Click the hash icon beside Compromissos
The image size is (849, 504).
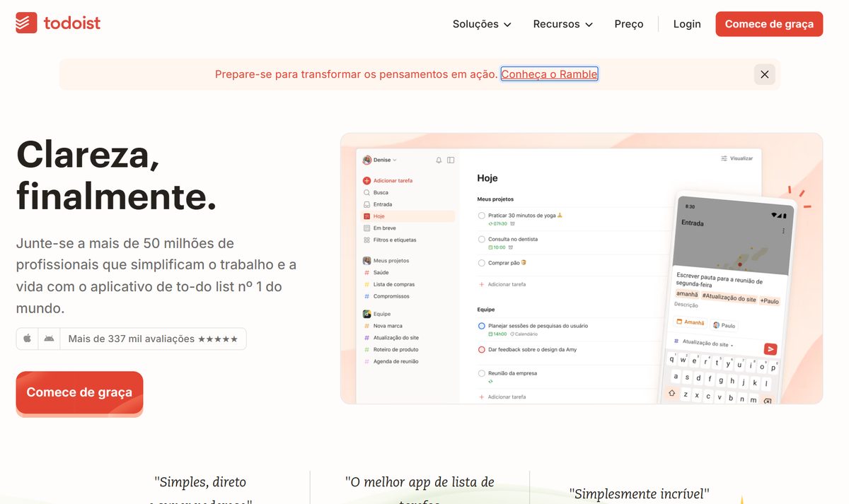pos(366,296)
